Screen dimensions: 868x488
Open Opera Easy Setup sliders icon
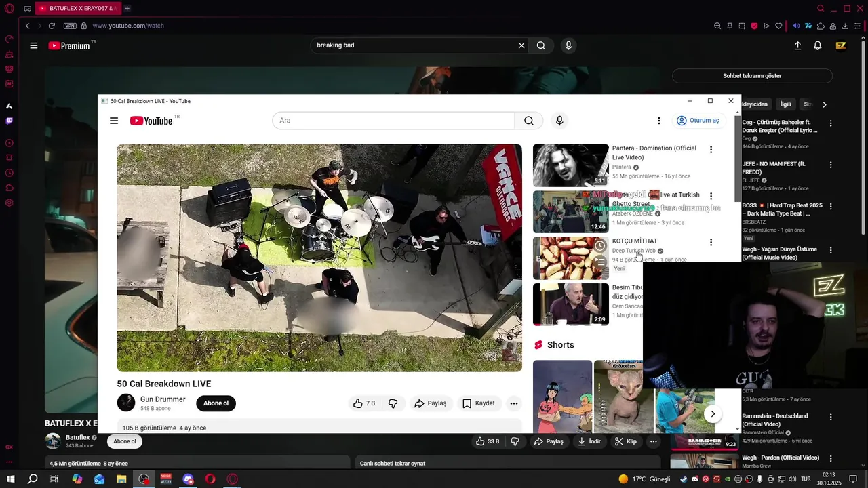point(857,26)
